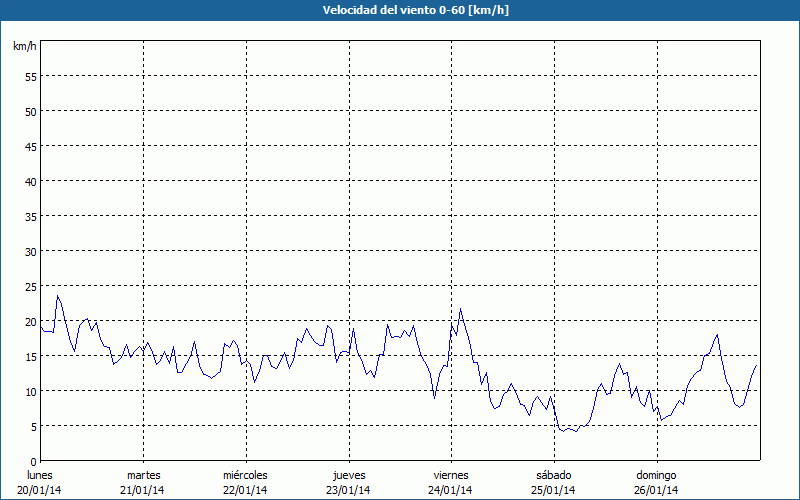
Task: Select the "viernes" day label
Action: (450, 475)
